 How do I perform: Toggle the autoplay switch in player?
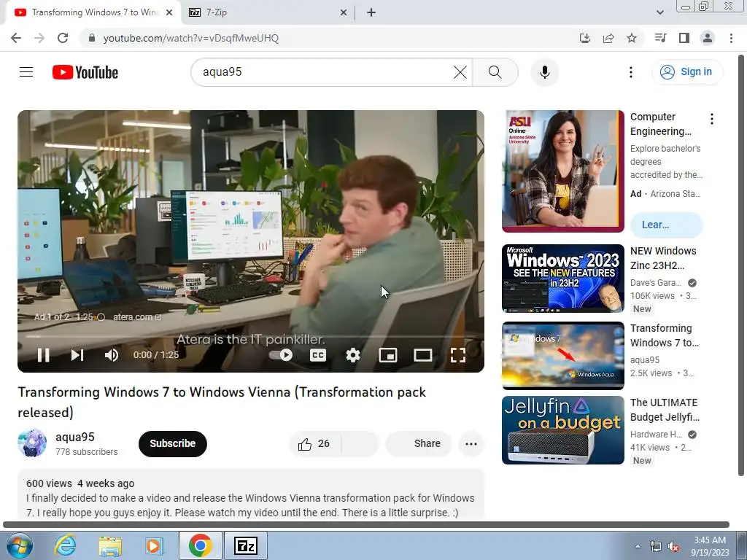(281, 355)
